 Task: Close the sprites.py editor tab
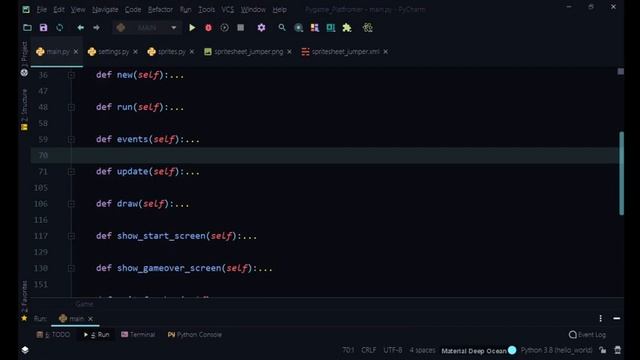(192, 52)
